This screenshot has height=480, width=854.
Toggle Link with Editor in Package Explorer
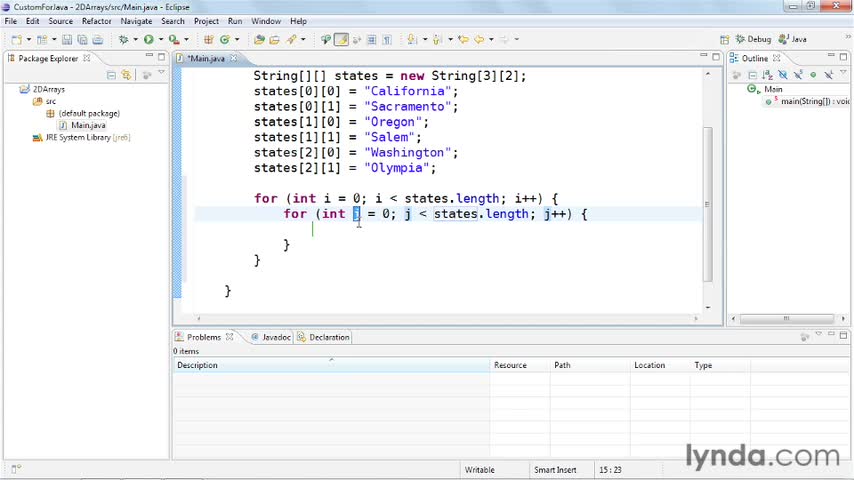127,75
